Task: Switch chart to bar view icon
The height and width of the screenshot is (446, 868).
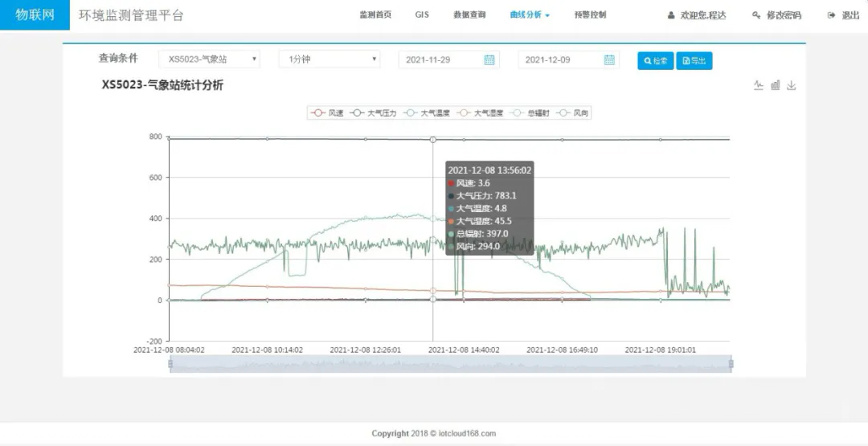Action: (775, 85)
